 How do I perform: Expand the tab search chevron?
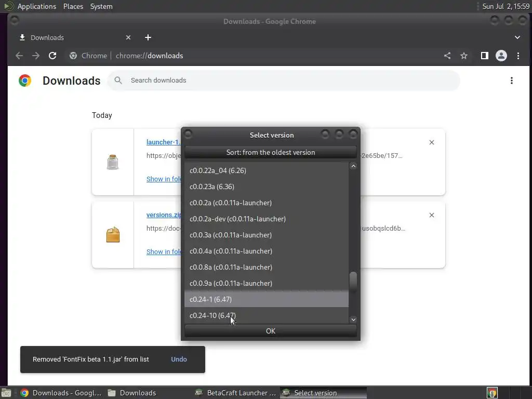(517, 37)
